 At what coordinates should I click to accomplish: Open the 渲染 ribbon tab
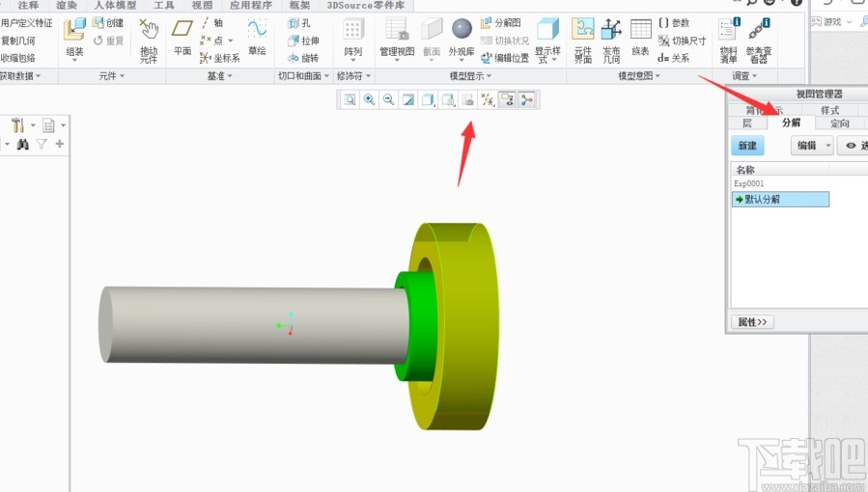pyautogui.click(x=67, y=5)
